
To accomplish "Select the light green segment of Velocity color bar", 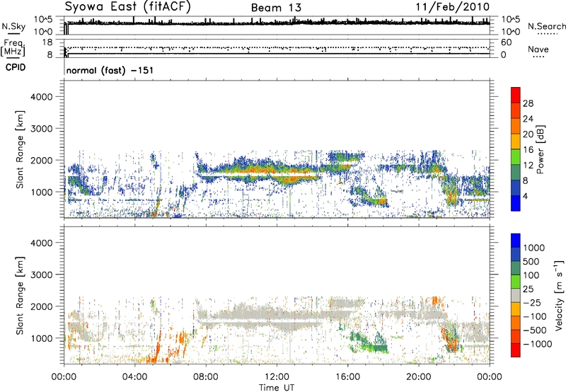I will coord(516,281).
